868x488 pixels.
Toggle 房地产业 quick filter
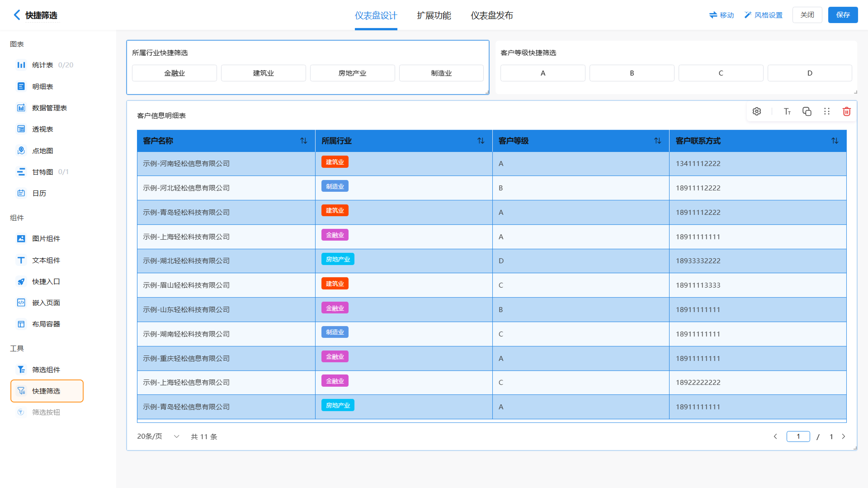[352, 73]
